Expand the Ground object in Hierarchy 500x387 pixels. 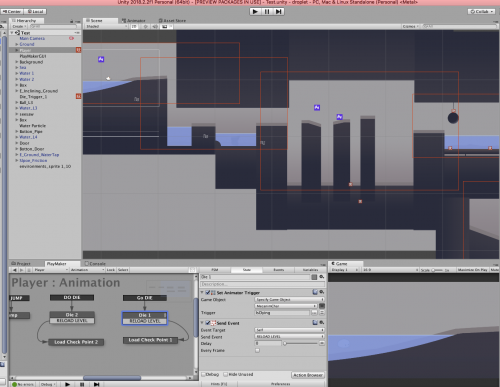(17, 44)
